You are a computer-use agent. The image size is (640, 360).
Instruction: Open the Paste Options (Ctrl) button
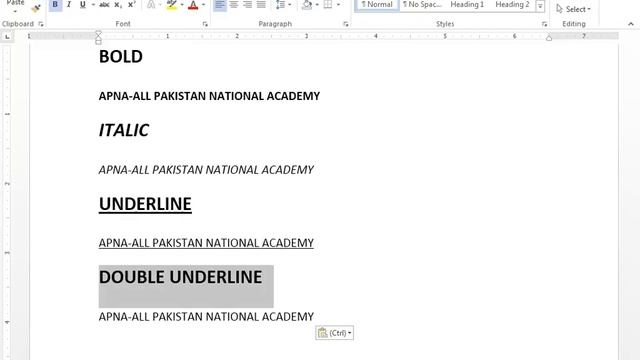click(334, 333)
